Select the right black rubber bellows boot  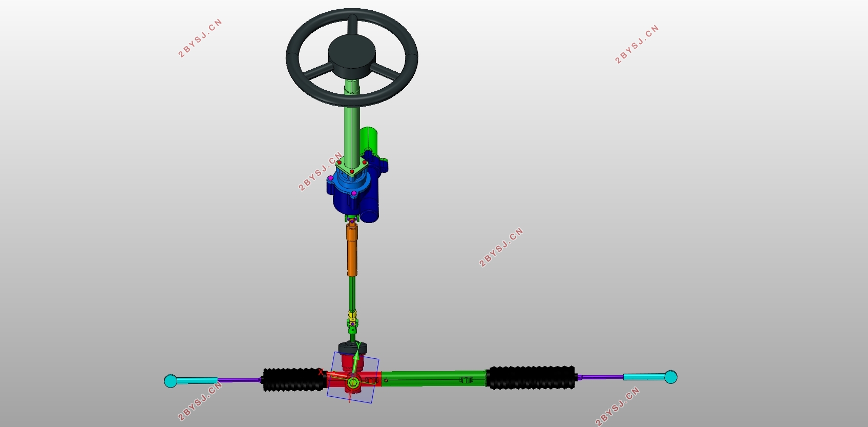point(531,377)
